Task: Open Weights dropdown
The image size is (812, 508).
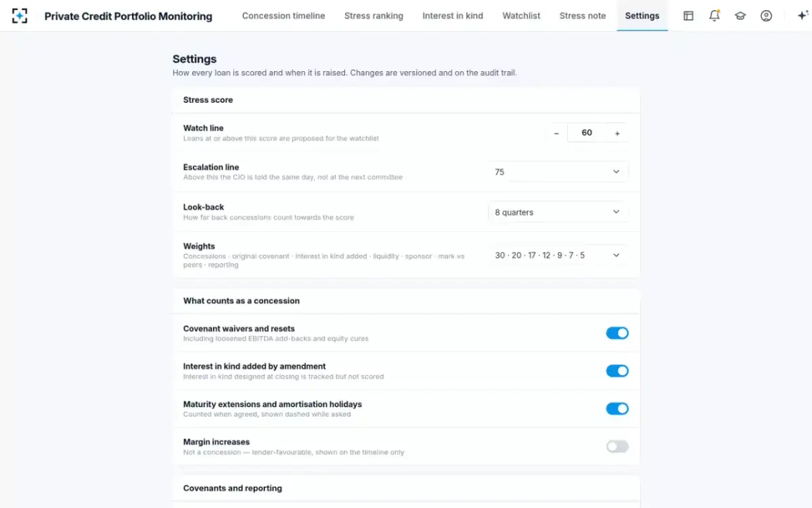Action: [558, 255]
